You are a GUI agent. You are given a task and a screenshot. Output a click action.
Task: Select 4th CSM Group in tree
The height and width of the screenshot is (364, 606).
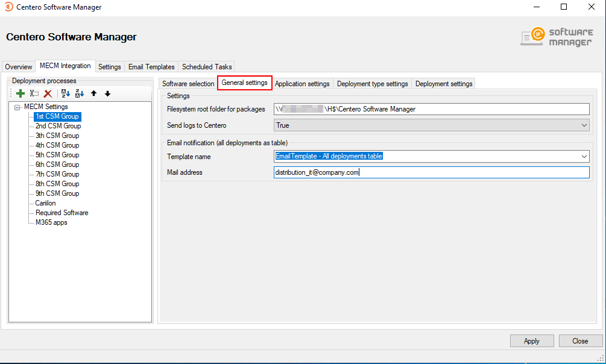(57, 145)
